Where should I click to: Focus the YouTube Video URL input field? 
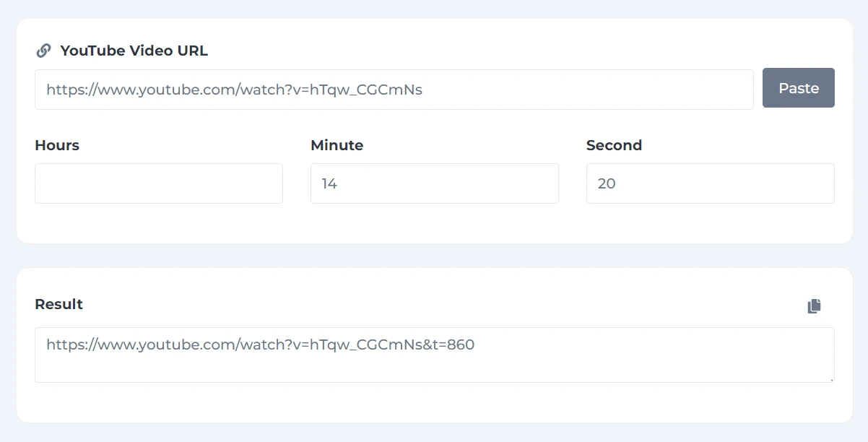point(394,90)
